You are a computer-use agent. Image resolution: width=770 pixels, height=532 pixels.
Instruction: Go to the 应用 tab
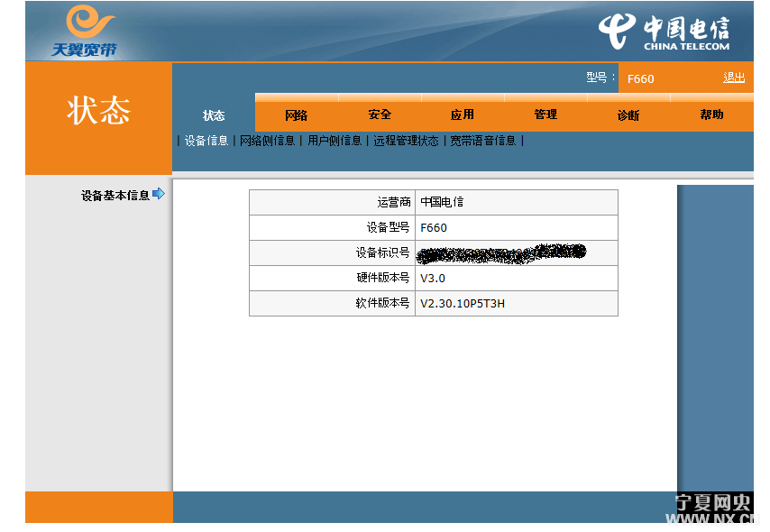[463, 115]
